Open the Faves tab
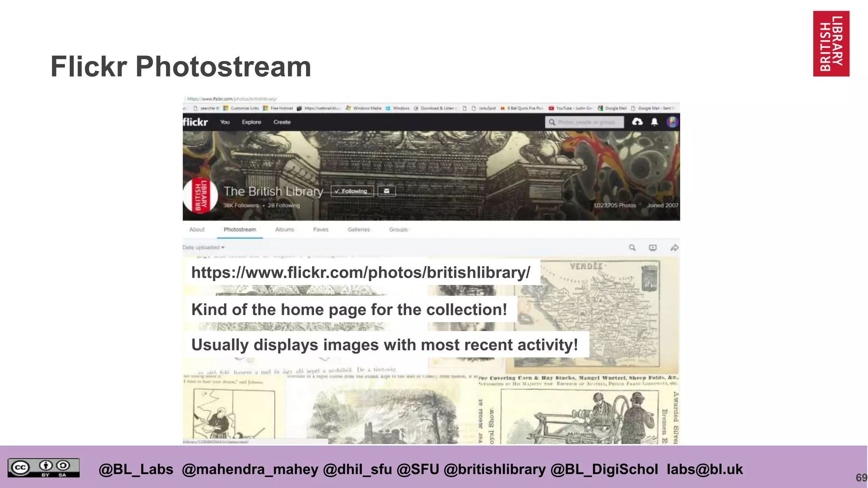This screenshot has height=488, width=868. [321, 230]
